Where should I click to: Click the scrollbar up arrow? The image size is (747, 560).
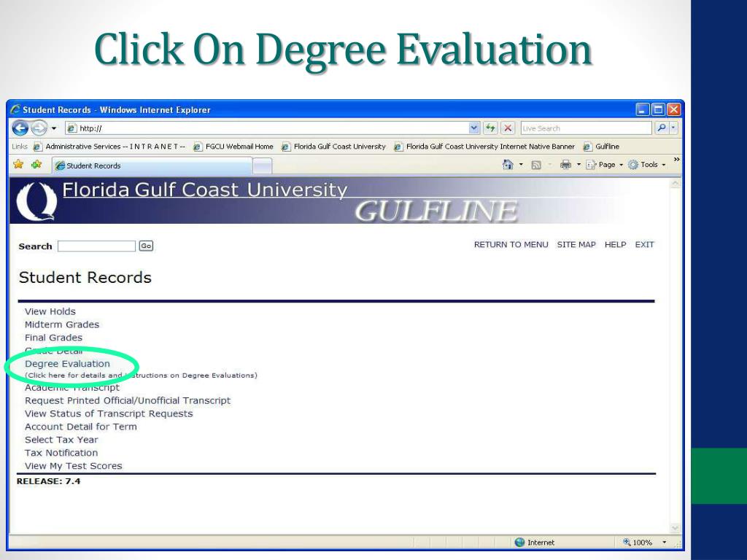pos(675,184)
